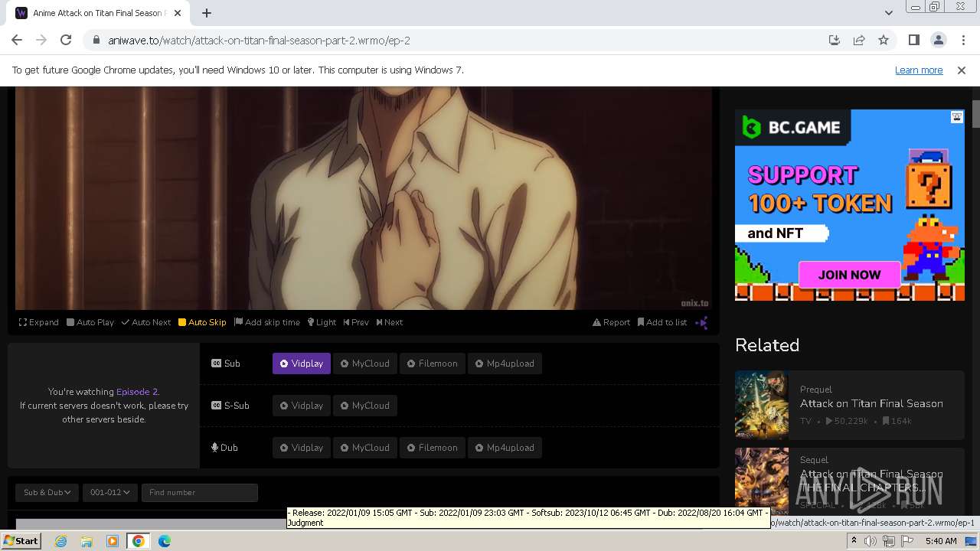Open Chrome three-dot menu
Image resolution: width=980 pixels, height=551 pixels.
[x=963, y=41]
